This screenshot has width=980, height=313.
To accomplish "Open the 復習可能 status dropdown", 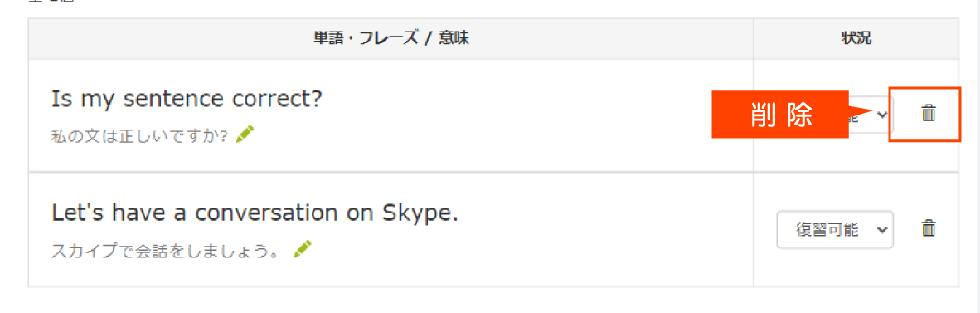I will [835, 229].
